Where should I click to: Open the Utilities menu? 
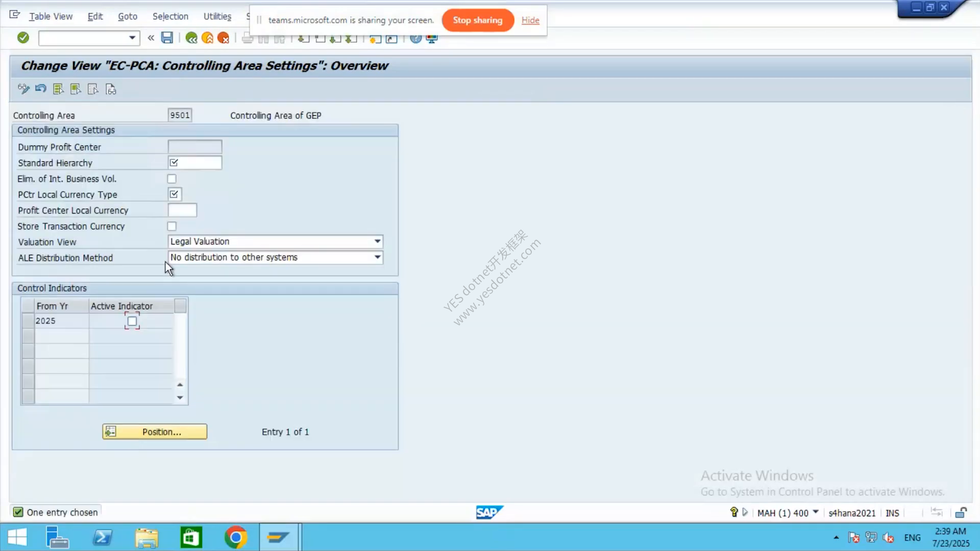[x=217, y=16]
